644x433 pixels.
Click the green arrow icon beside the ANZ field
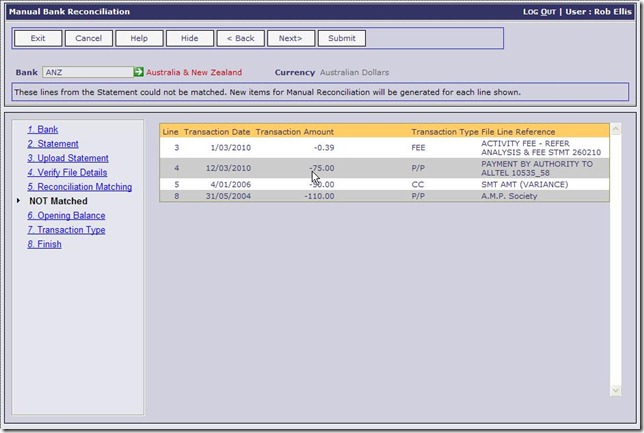(139, 73)
